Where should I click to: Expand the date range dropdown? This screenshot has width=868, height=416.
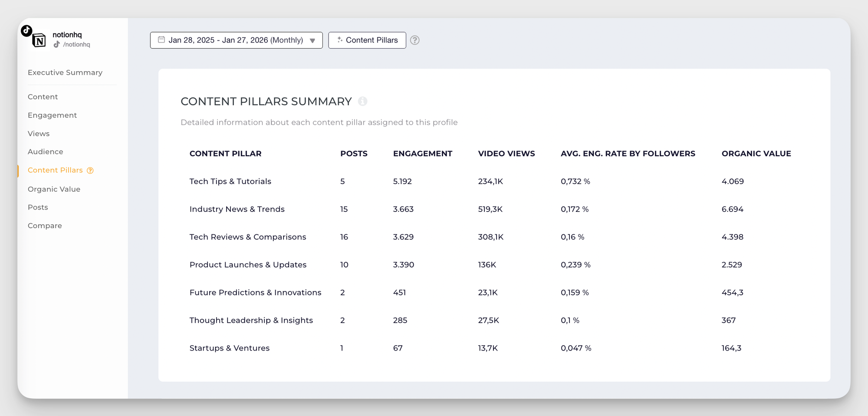click(312, 40)
